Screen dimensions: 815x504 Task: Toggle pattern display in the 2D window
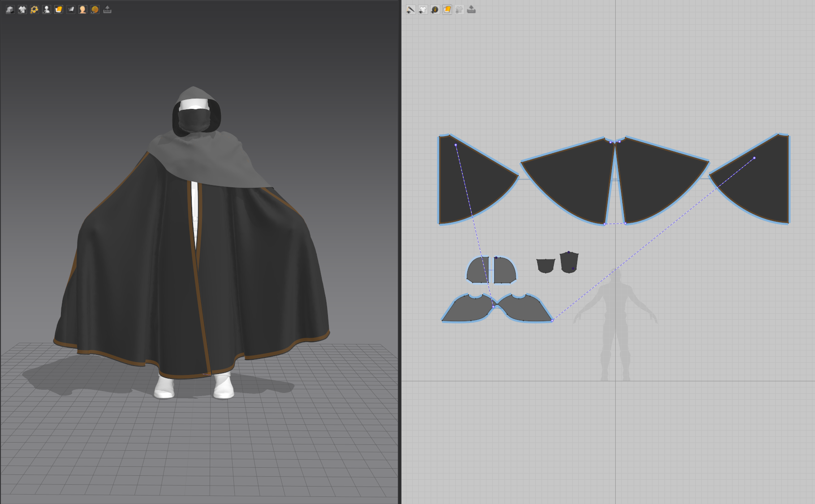coord(423,9)
